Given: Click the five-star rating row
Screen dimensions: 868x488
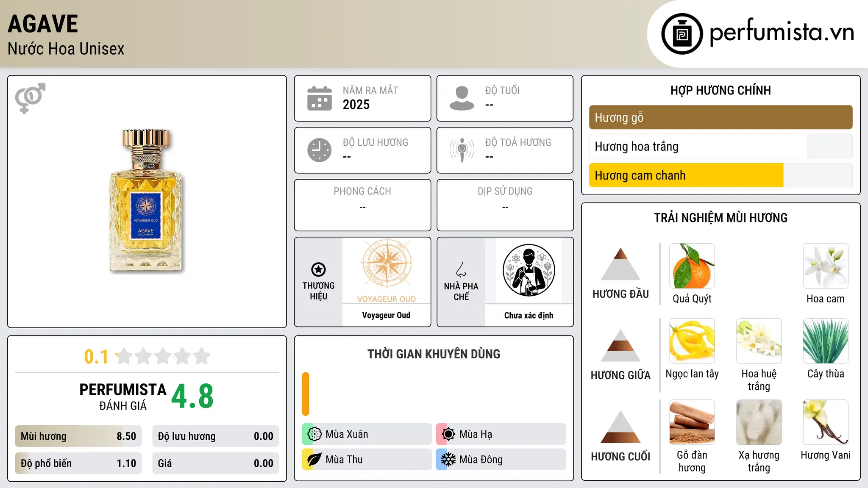Looking at the screenshot, I should 163,356.
